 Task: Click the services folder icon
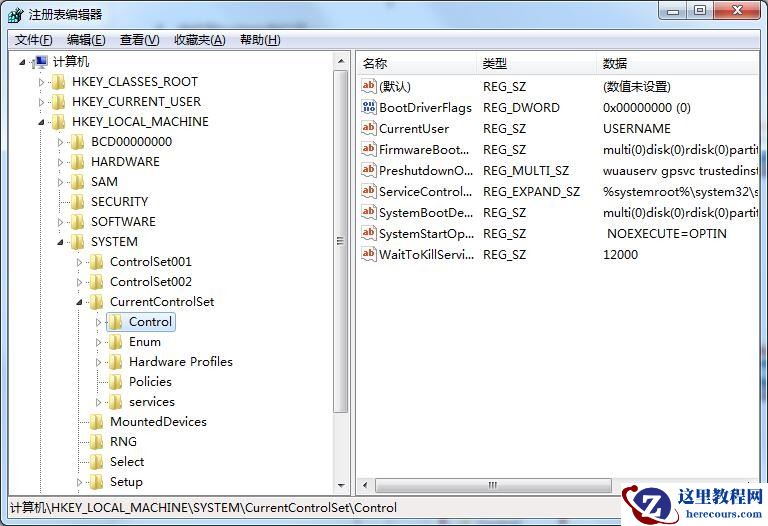tap(116, 402)
